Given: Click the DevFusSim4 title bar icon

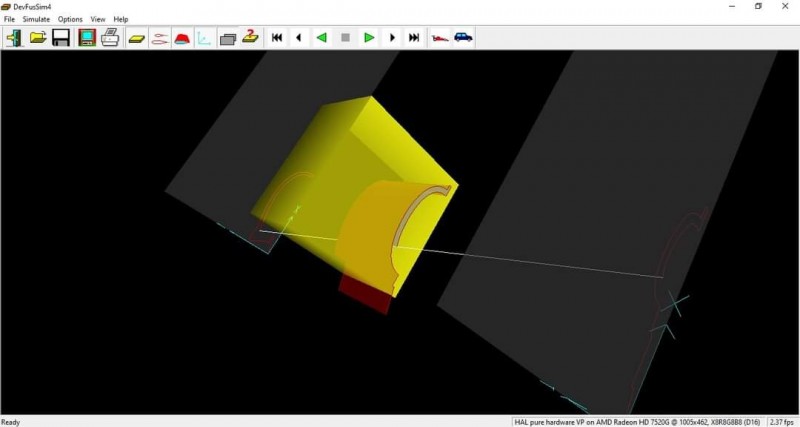Looking at the screenshot, I should click(6, 7).
